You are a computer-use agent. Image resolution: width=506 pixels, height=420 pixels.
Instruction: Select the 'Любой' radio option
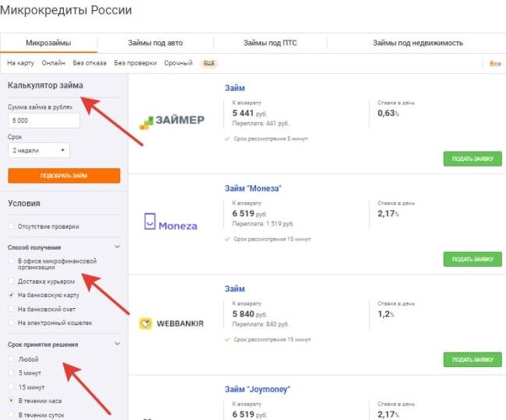pyautogui.click(x=10, y=359)
